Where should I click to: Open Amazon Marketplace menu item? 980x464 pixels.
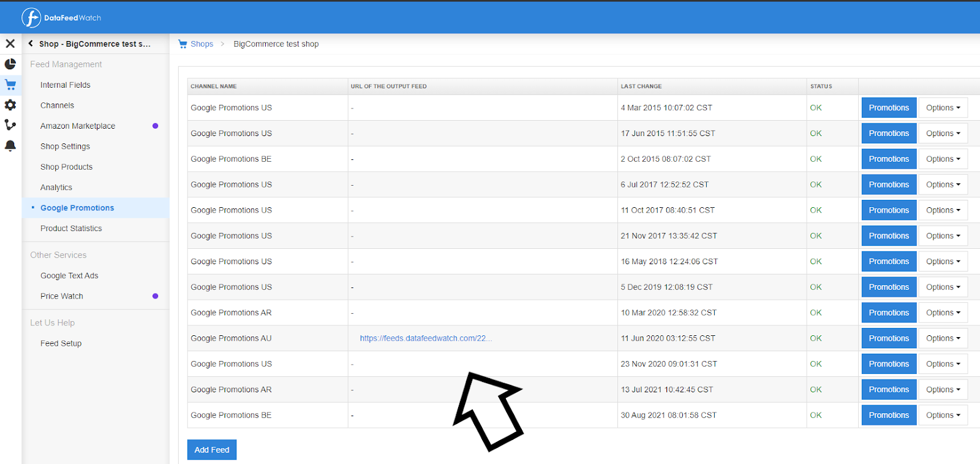pyautogui.click(x=78, y=126)
